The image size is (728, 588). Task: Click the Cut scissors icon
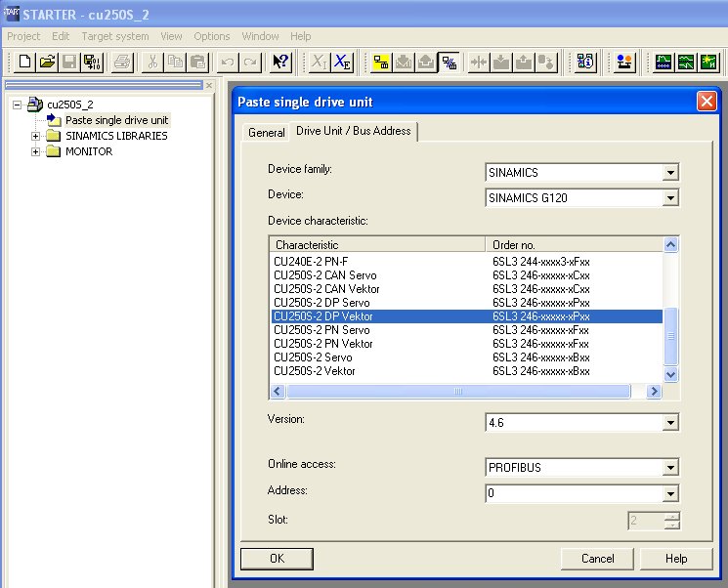pyautogui.click(x=152, y=62)
